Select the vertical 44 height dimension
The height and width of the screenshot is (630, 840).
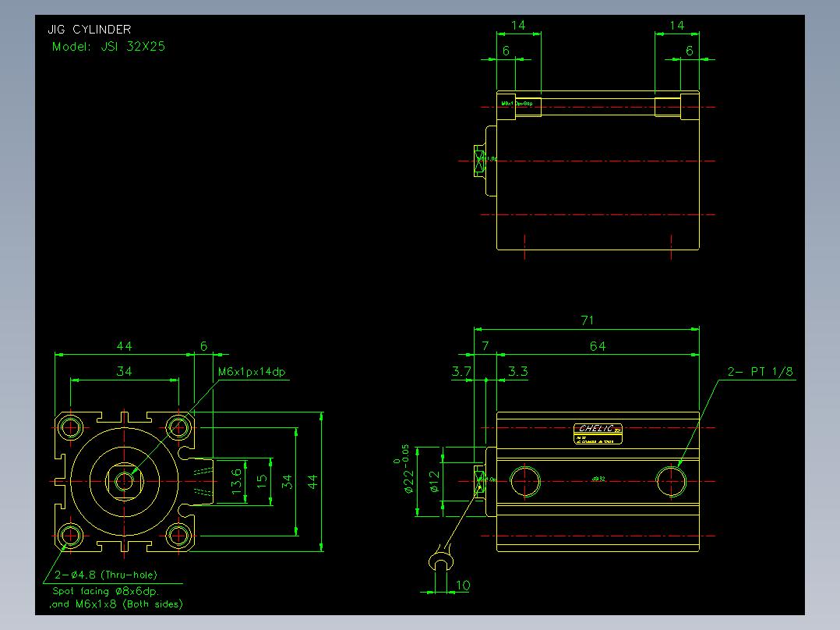pos(313,481)
